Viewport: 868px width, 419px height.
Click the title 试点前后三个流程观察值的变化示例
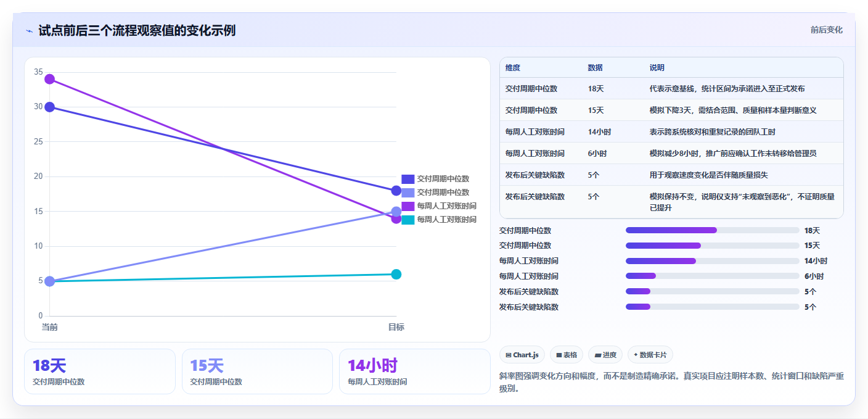[137, 31]
